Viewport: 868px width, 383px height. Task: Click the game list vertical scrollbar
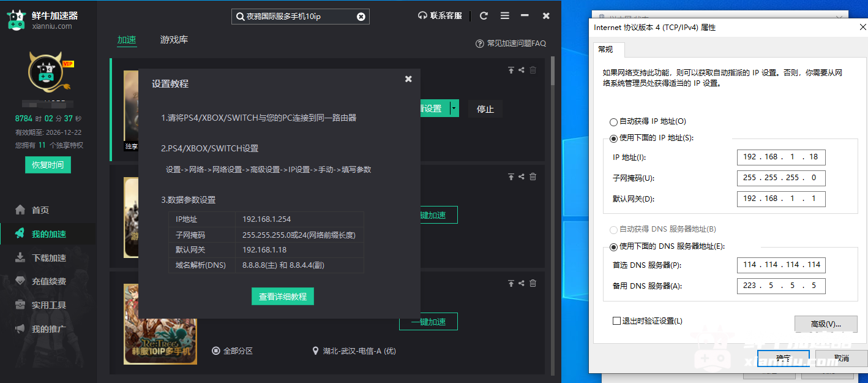pyautogui.click(x=552, y=70)
